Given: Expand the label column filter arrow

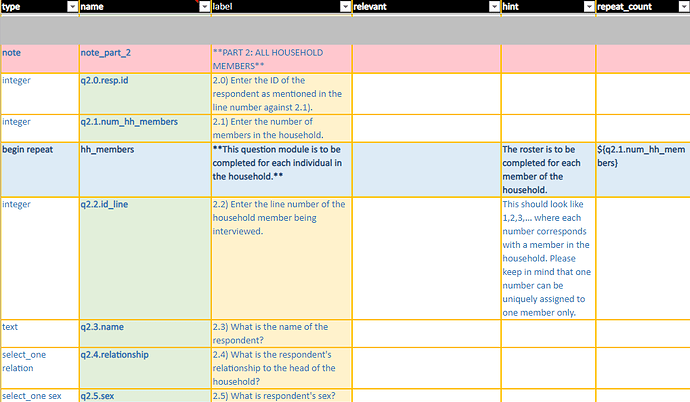Looking at the screenshot, I should (343, 7).
